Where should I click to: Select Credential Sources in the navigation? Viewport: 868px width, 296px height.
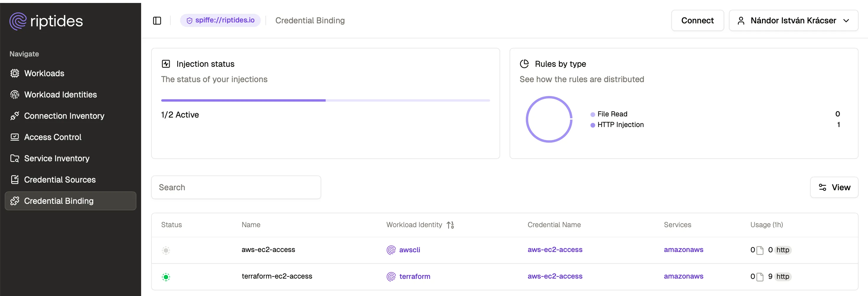click(x=60, y=179)
